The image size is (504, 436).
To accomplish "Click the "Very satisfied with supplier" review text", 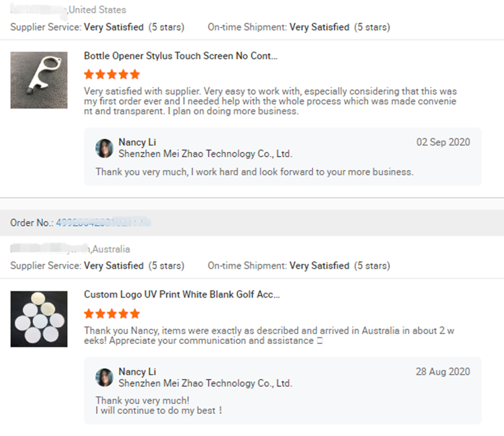I will [270, 101].
